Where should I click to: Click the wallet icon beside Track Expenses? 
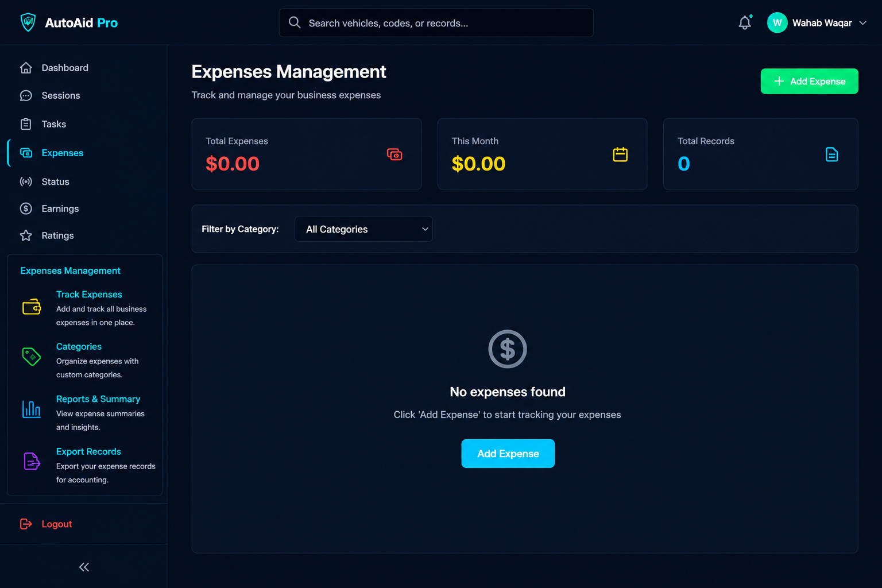32,307
